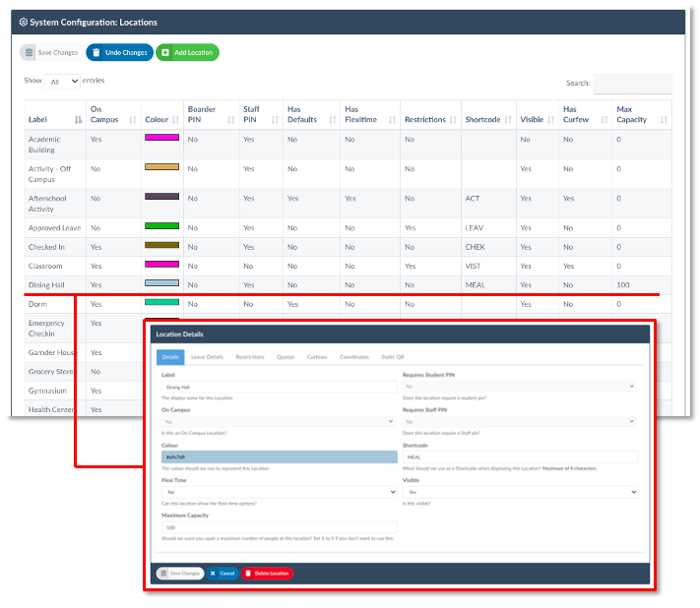700x608 pixels.
Task: Click the Shortcode input showing MEAL
Action: pyautogui.click(x=520, y=456)
